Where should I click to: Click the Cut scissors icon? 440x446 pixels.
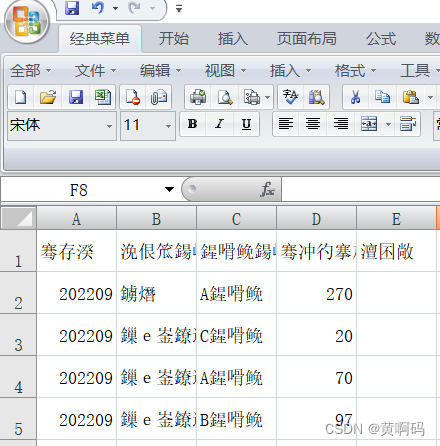point(355,97)
